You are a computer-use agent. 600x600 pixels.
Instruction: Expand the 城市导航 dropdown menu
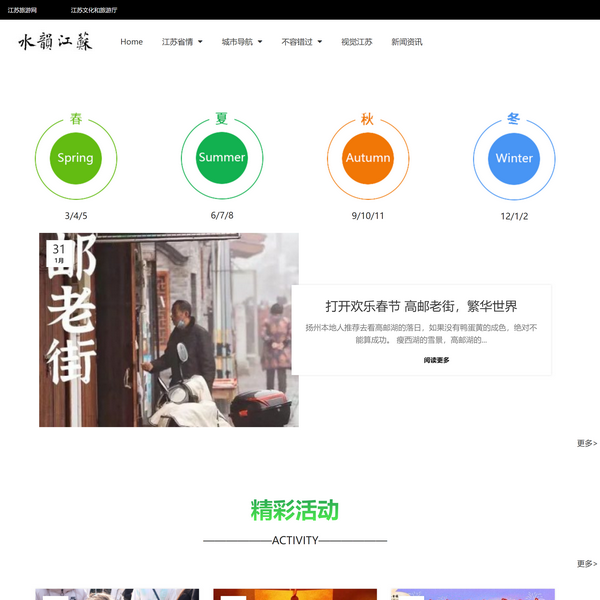[242, 42]
